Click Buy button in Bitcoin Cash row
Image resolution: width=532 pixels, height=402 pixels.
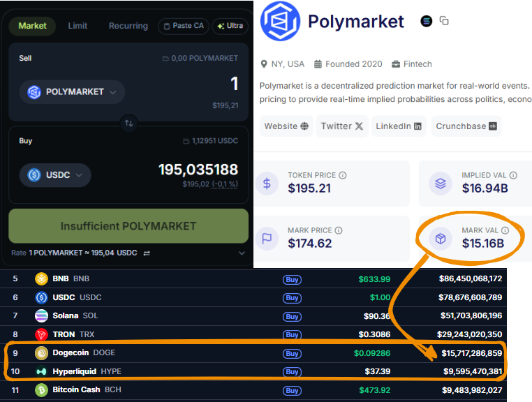tap(292, 390)
